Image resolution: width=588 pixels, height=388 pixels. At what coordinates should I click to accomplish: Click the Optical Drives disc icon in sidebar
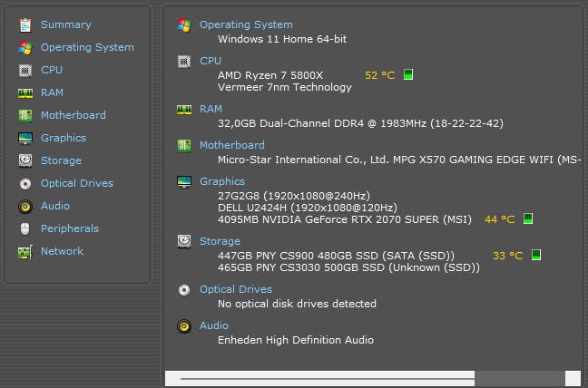[x=25, y=183]
